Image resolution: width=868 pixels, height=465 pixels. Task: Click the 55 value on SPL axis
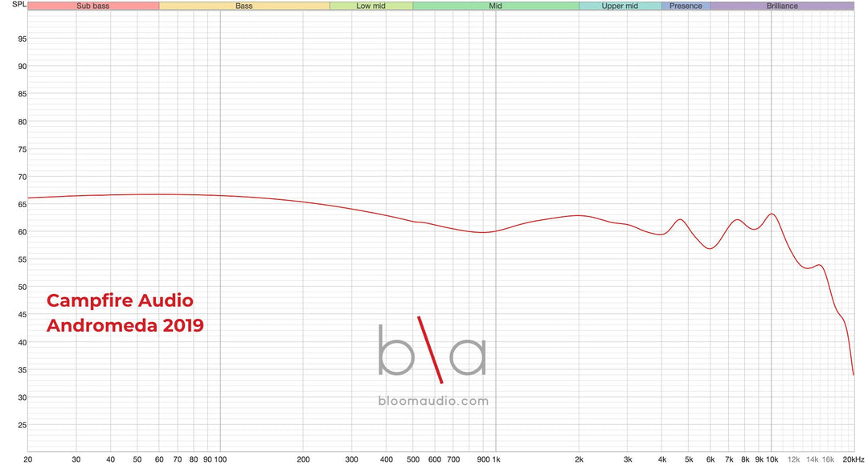23,259
